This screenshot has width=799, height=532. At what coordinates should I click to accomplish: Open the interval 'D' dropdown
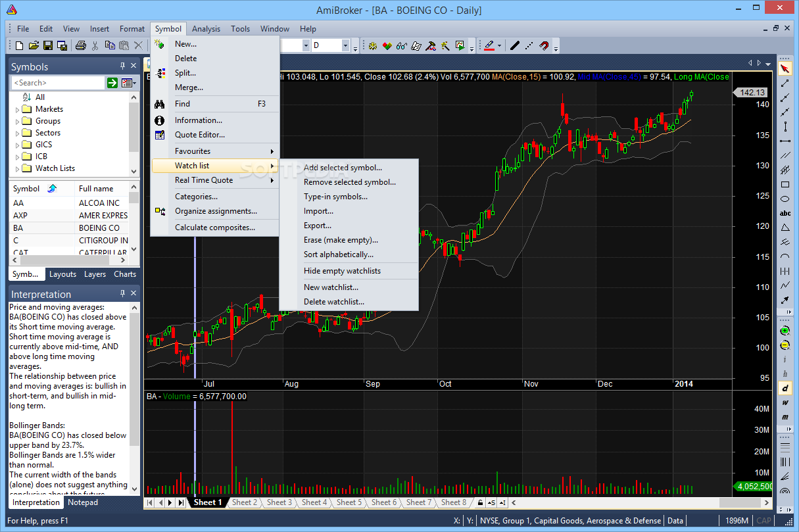(x=345, y=45)
